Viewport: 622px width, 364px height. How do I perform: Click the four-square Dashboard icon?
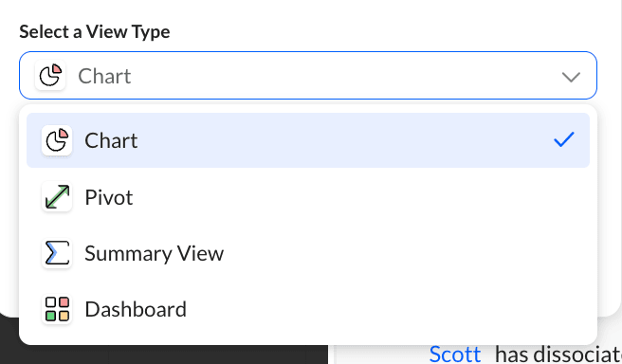click(x=57, y=309)
